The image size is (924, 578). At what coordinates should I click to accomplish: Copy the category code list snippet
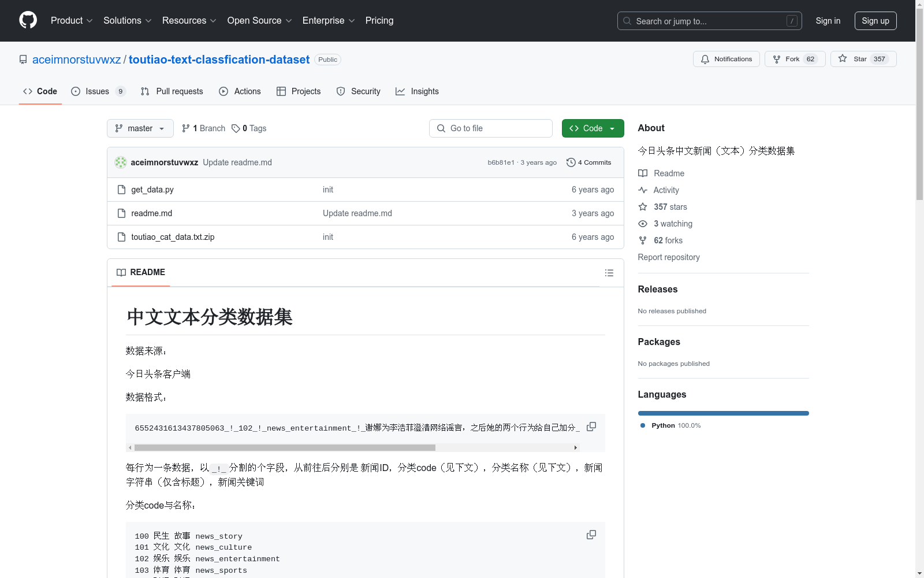[591, 535]
